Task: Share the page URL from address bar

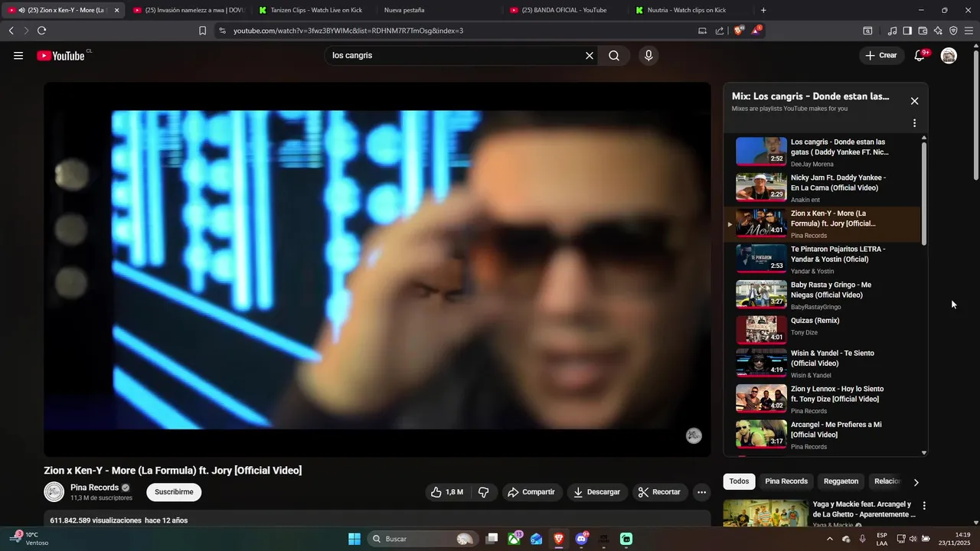Action: pyautogui.click(x=720, y=31)
